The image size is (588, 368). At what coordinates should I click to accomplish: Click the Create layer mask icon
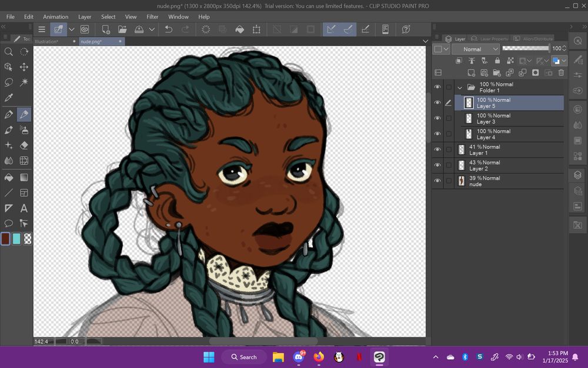[x=536, y=72]
